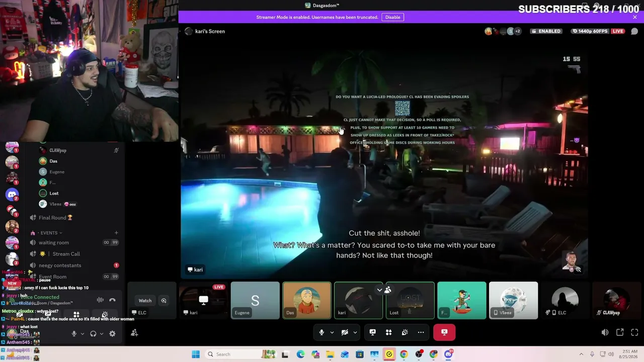Collapse the participants strip chevron
The image size is (644, 362).
(x=379, y=290)
